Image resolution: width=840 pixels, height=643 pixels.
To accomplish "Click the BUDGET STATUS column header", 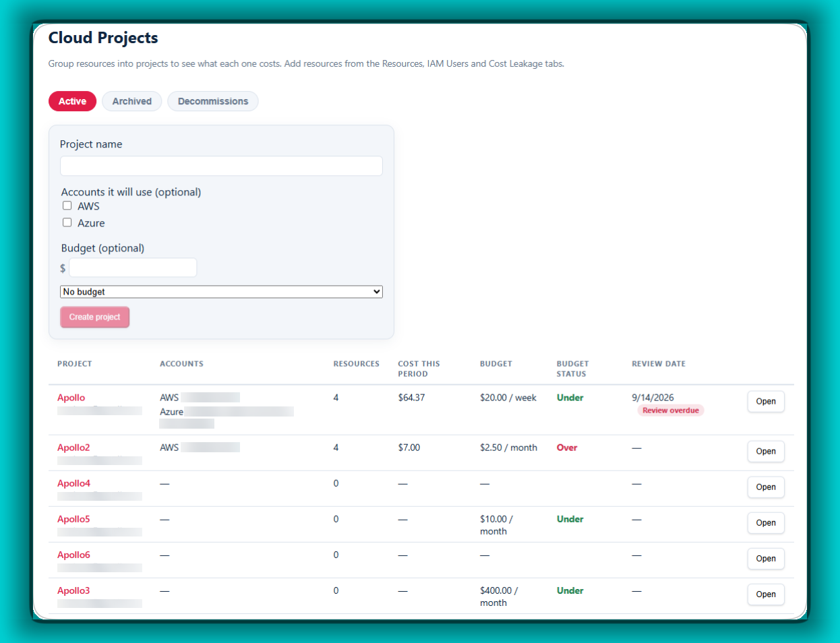I will coord(572,369).
